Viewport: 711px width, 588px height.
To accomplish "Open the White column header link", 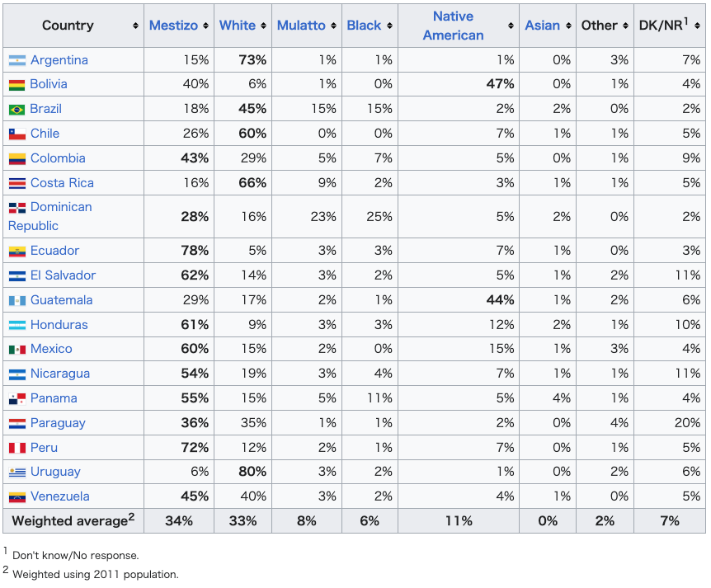I will [238, 26].
